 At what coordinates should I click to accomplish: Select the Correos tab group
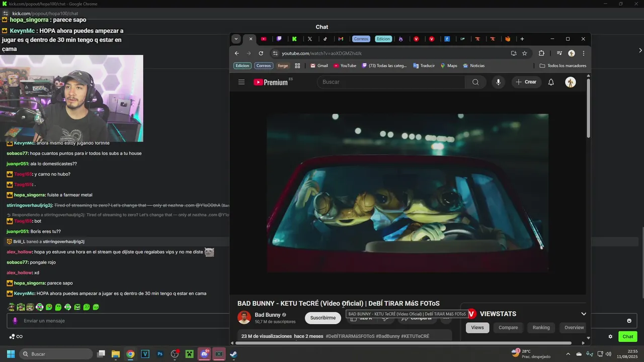pos(361,39)
